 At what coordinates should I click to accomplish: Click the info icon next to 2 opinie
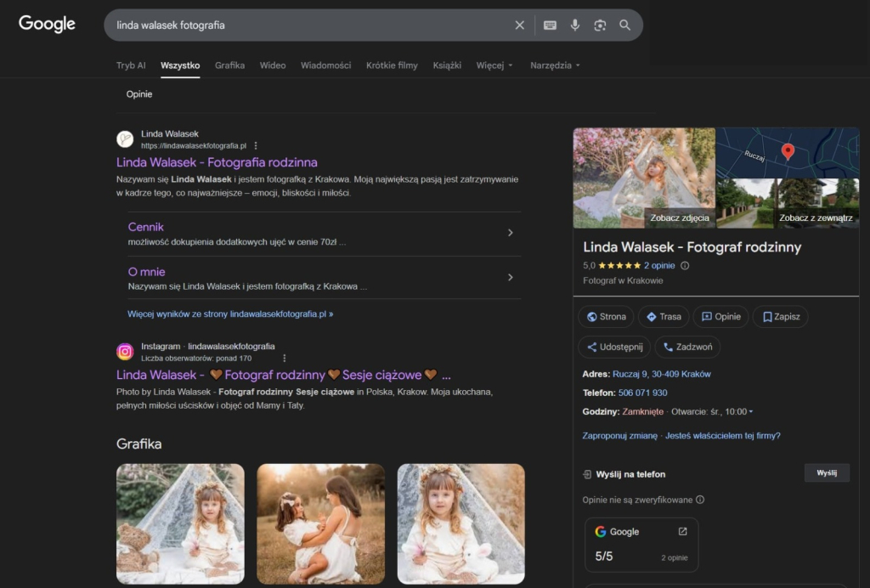685,266
